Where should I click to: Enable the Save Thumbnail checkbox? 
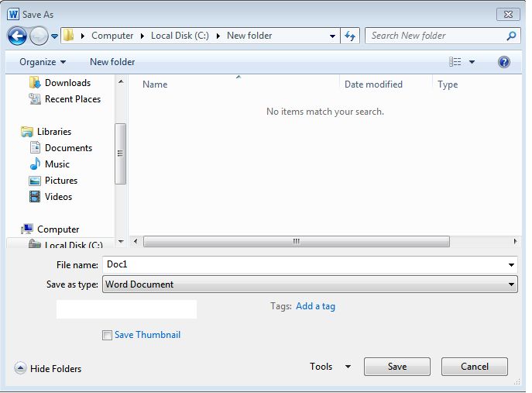click(x=107, y=336)
